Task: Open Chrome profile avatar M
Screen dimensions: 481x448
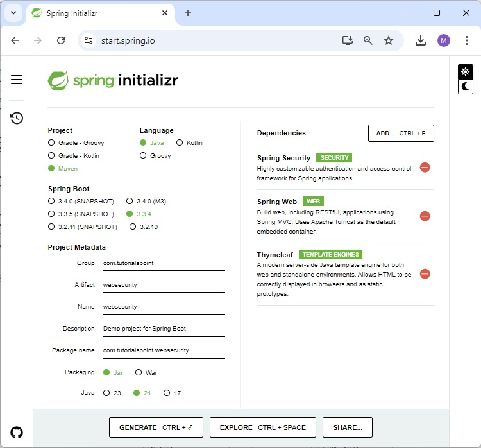Action: pyautogui.click(x=444, y=40)
